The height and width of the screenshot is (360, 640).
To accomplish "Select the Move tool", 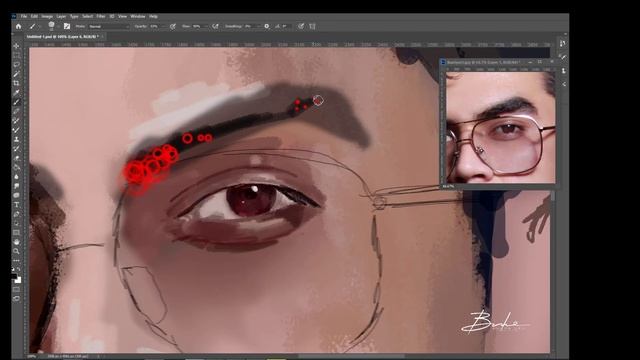I will tap(16, 46).
